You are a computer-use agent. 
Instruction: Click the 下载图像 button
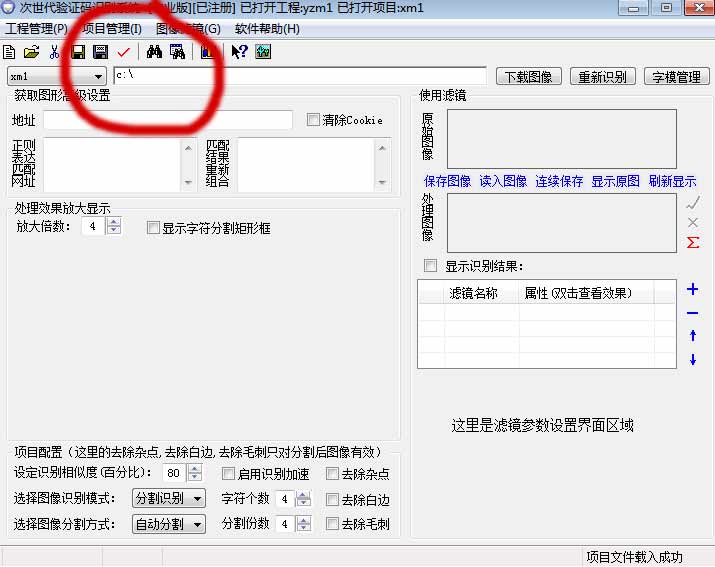(528, 77)
